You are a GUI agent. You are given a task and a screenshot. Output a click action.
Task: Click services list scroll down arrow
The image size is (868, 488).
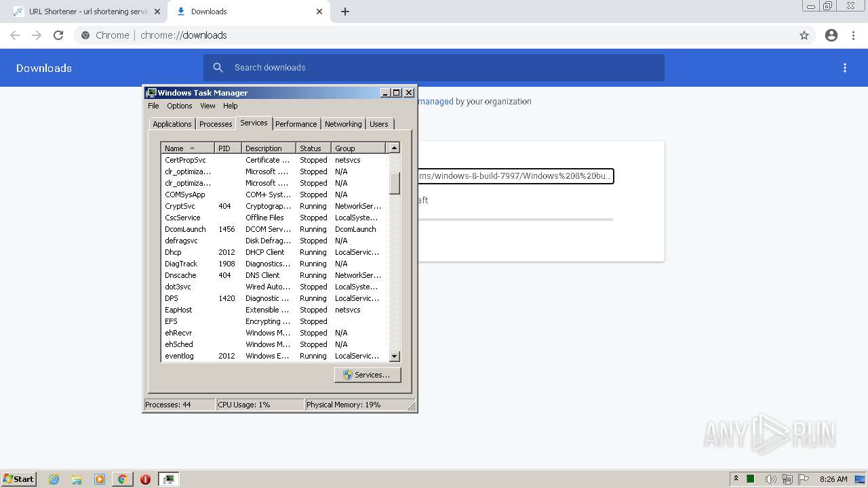tap(395, 356)
